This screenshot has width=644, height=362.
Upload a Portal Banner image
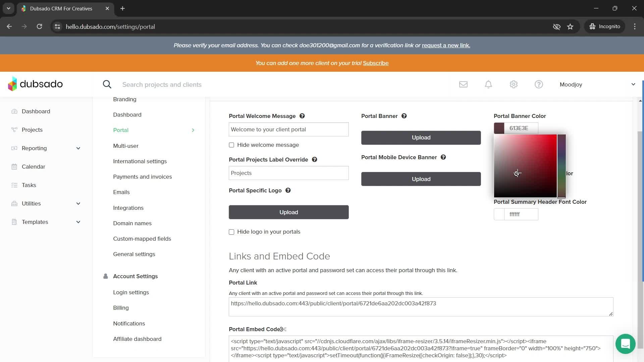[x=421, y=137]
